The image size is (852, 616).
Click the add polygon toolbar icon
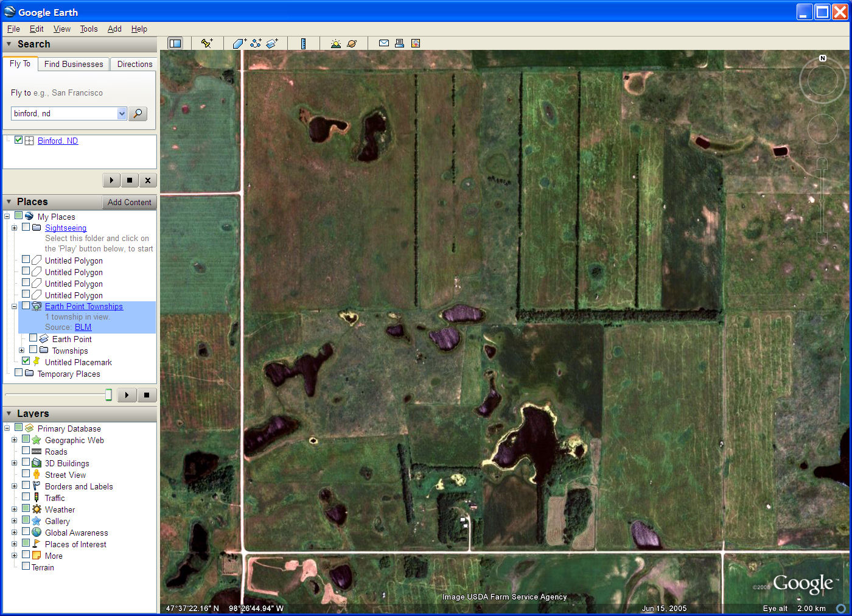(x=239, y=43)
